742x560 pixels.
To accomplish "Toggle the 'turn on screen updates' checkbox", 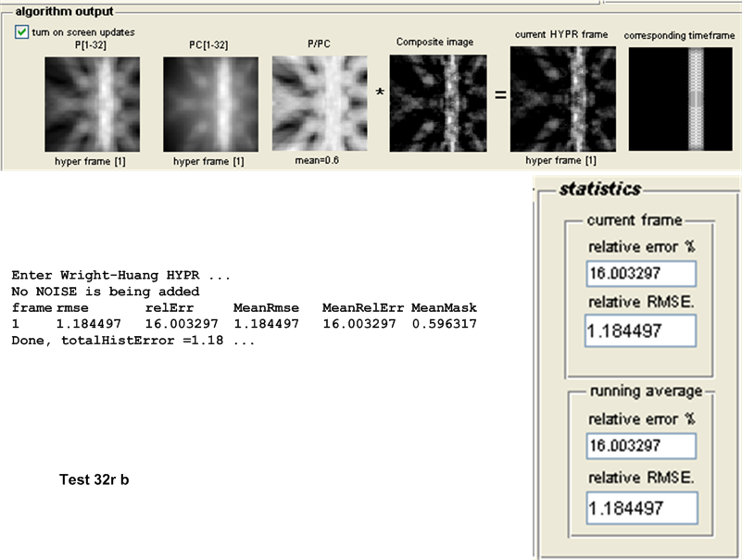I will 21,32.
